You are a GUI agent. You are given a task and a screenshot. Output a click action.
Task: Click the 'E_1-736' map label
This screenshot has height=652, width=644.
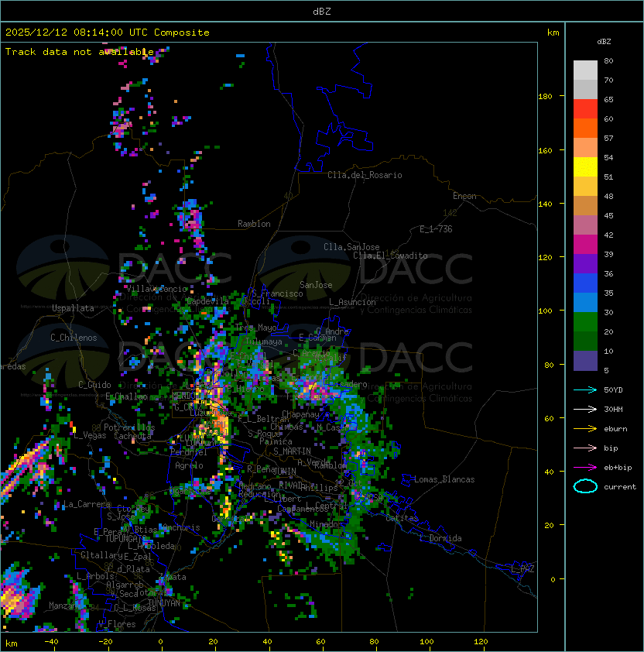pos(436,228)
